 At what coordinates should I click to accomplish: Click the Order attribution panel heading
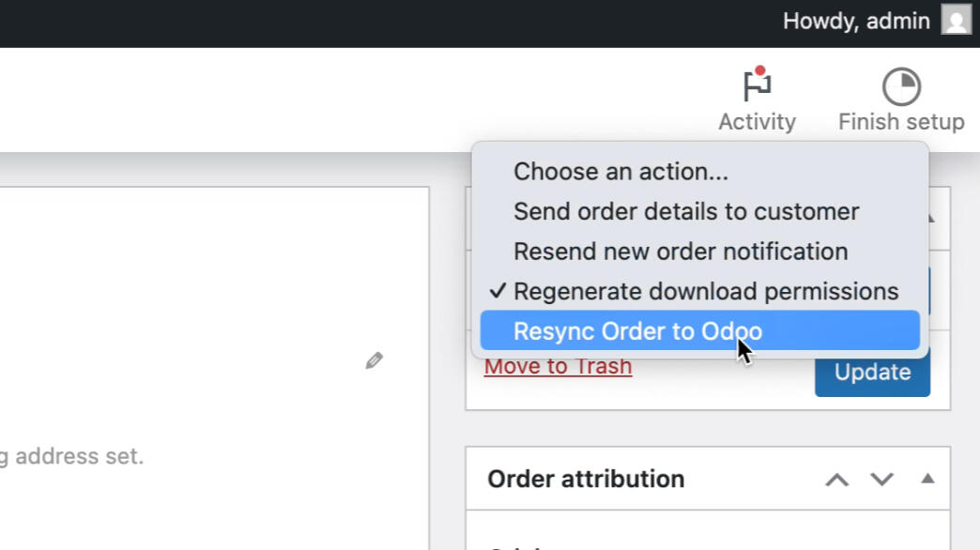tap(586, 479)
